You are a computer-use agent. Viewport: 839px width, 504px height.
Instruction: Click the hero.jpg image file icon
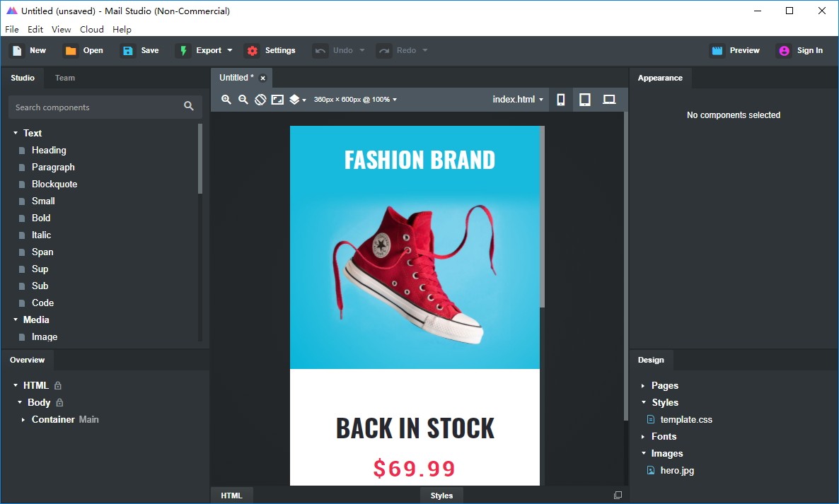(651, 470)
